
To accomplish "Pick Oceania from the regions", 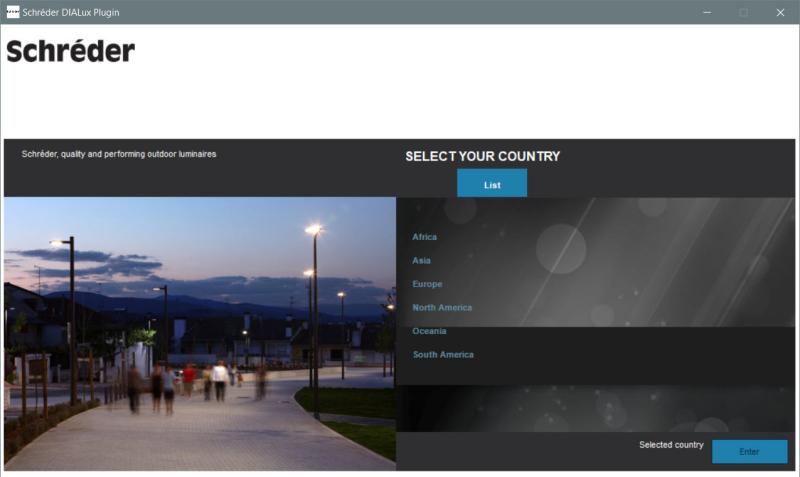I will (x=429, y=331).
